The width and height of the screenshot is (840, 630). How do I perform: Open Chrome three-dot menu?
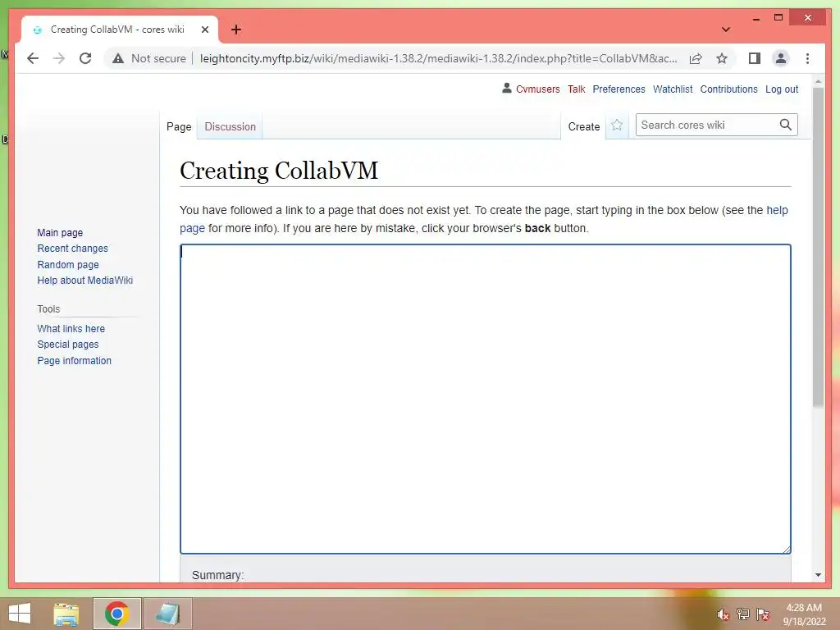[807, 58]
